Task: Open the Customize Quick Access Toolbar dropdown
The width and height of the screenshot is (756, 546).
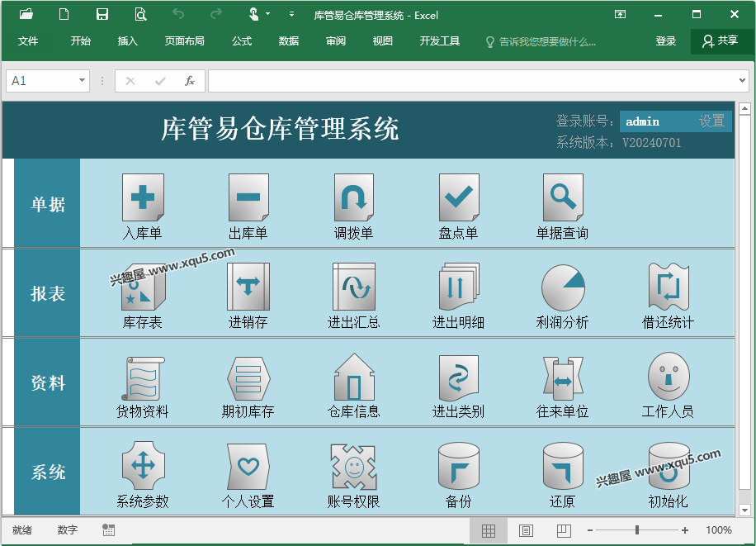Action: pos(291,14)
